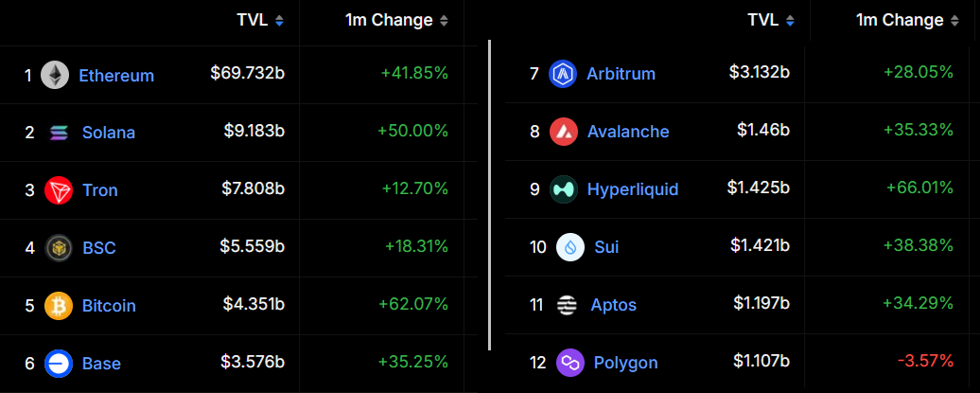Open the Aptos chain link

pos(613,305)
